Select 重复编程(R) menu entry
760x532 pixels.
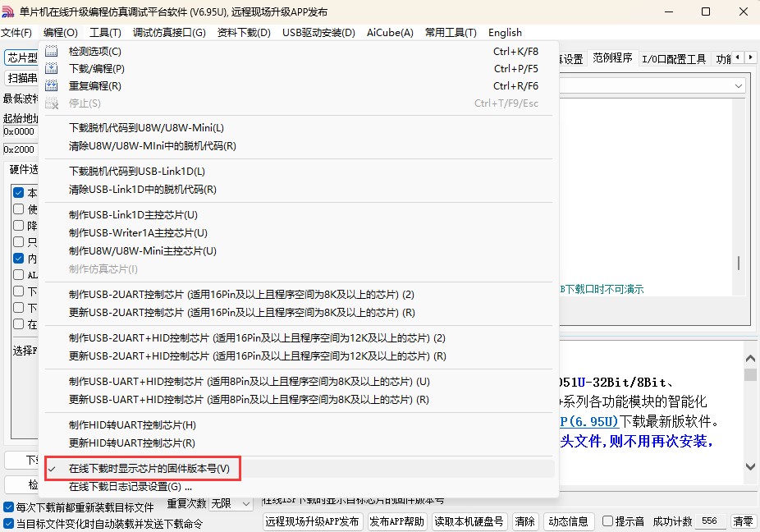[x=300, y=86]
